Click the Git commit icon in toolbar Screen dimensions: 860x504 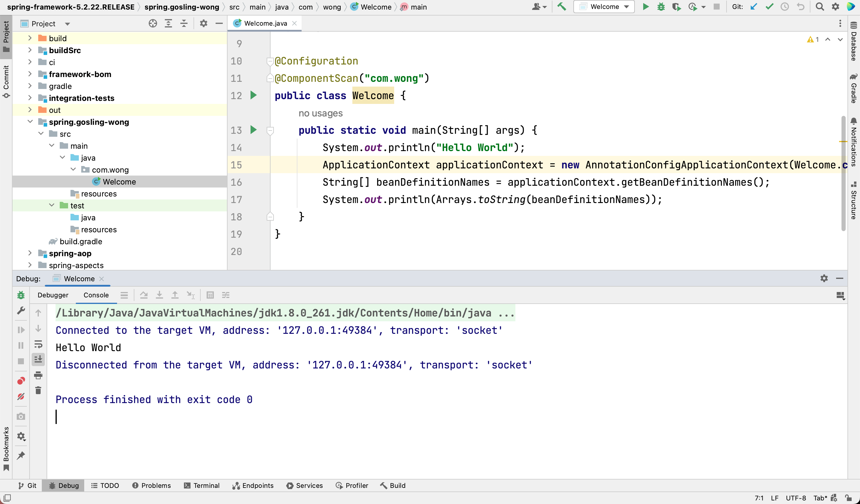[770, 7]
